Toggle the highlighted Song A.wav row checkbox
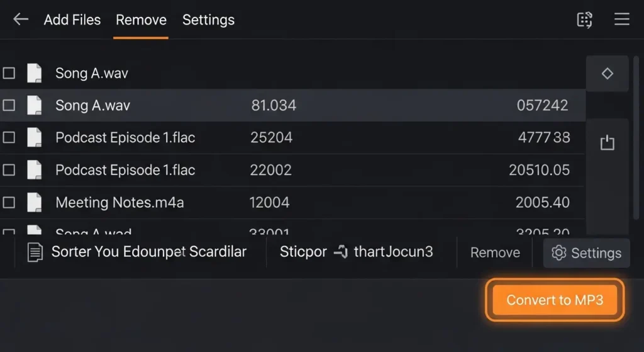 point(9,105)
